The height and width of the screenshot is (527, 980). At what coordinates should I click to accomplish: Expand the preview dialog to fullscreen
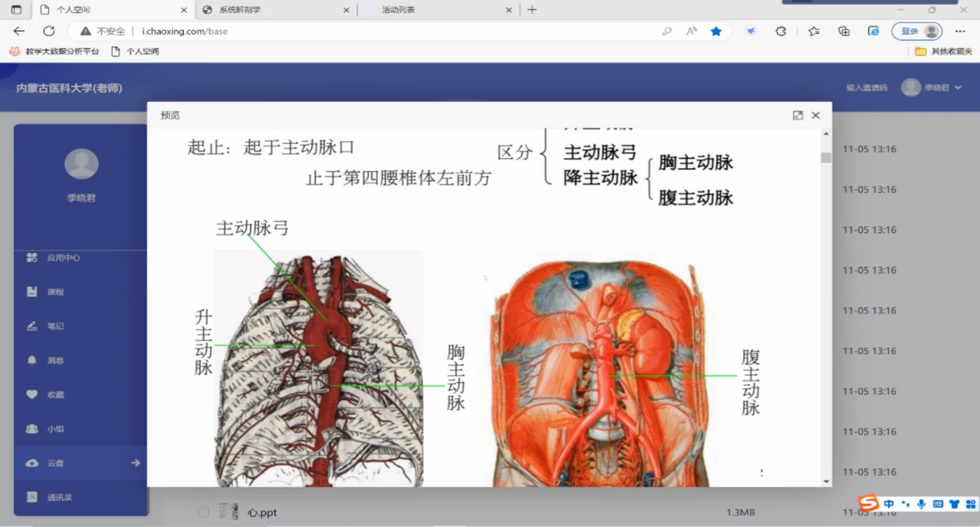(x=798, y=115)
